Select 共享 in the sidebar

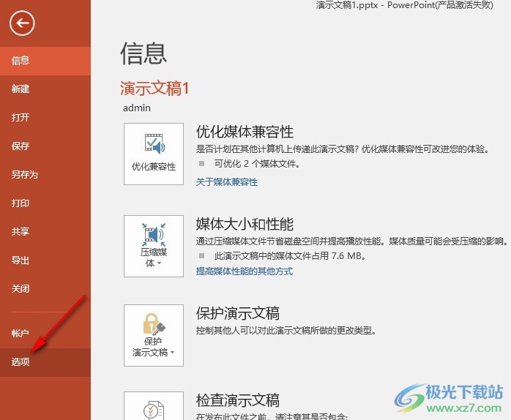45,232
